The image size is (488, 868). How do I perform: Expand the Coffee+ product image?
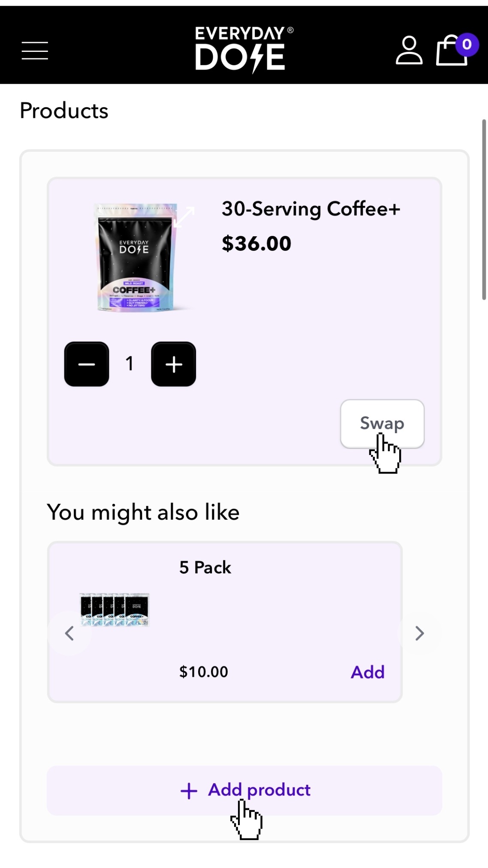coord(185,217)
